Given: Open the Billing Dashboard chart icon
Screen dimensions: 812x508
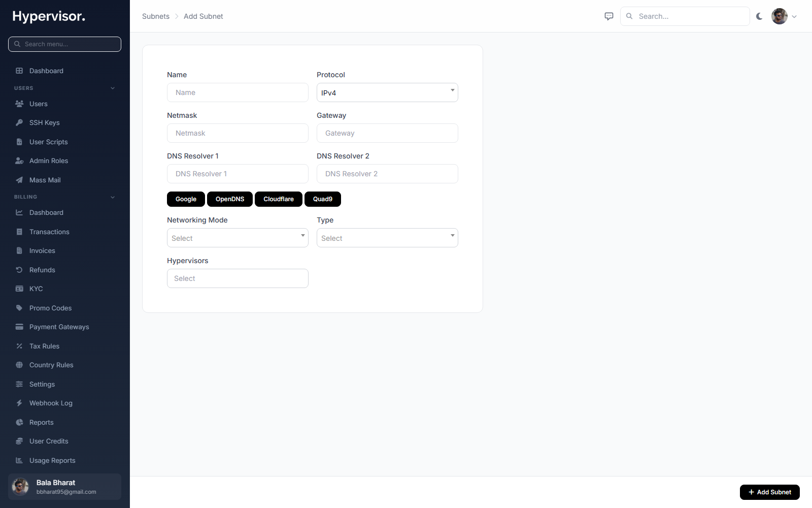Looking at the screenshot, I should 19,212.
